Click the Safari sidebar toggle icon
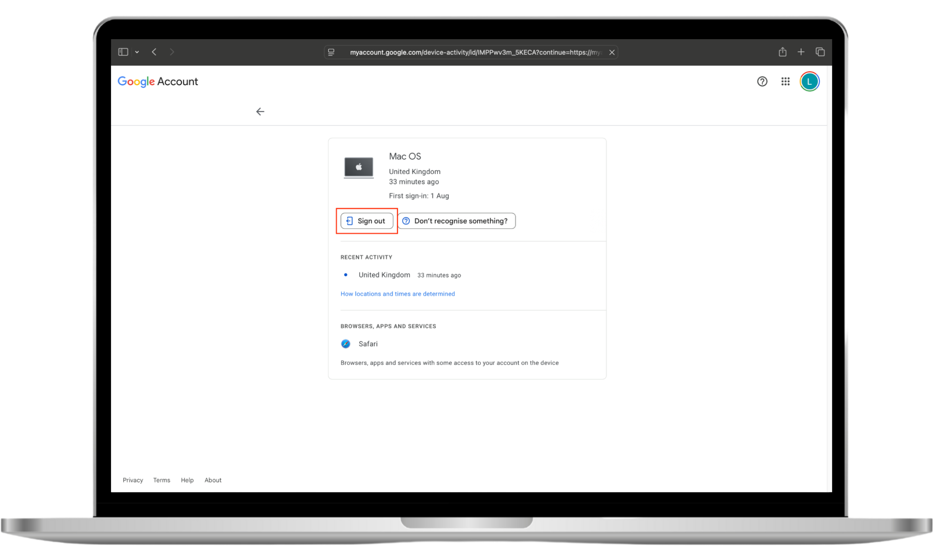This screenshot has width=934, height=560. 123,52
